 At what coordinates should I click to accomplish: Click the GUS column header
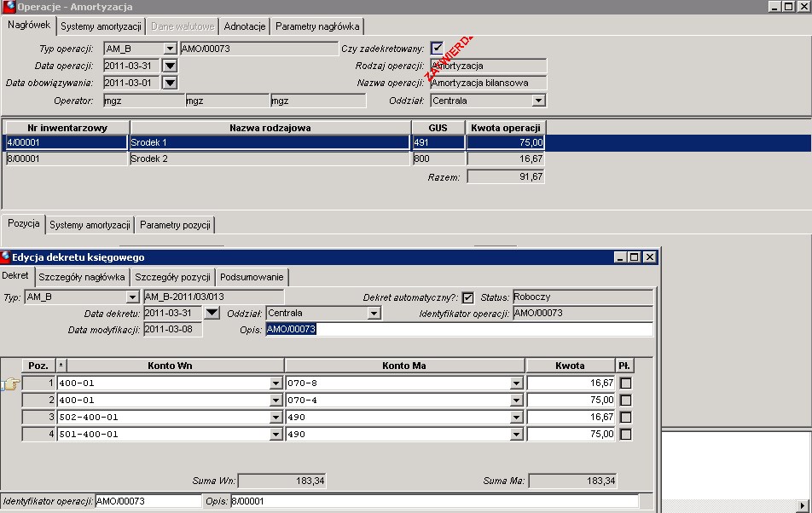point(438,128)
